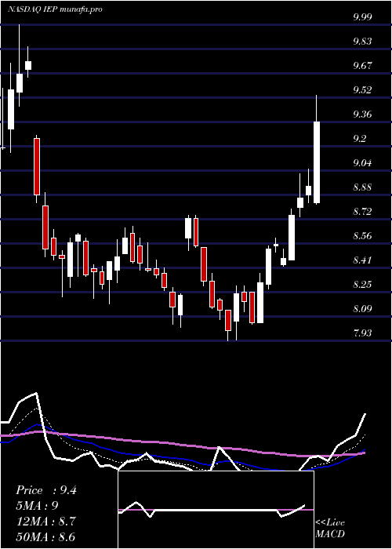This screenshot has height=549, width=392.
Task: Click the '12MA : 8.7' readout
Action: coord(45,522)
